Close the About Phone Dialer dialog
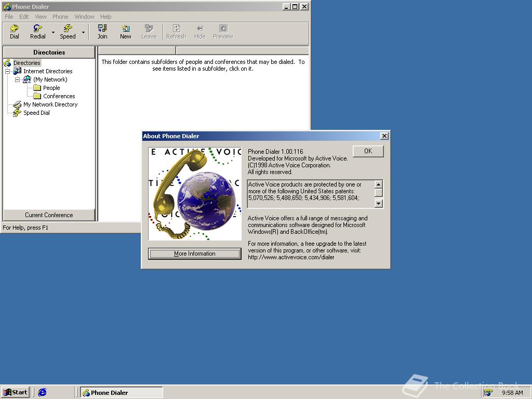532x399 pixels. [384, 136]
